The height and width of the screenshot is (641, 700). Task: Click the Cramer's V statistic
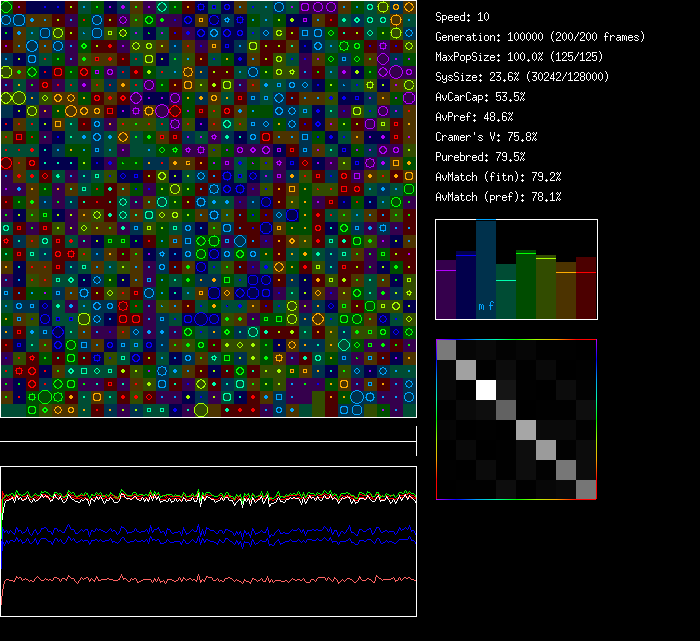pyautogui.click(x=486, y=137)
